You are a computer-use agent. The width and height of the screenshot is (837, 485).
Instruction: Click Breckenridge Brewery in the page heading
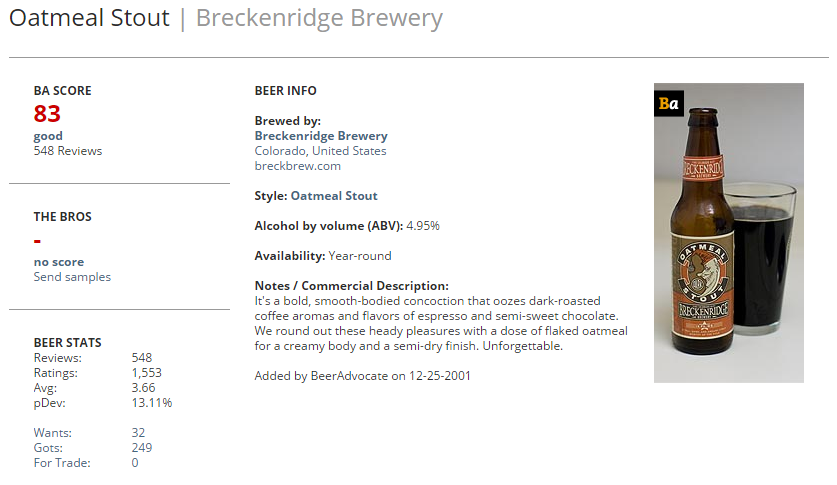319,18
